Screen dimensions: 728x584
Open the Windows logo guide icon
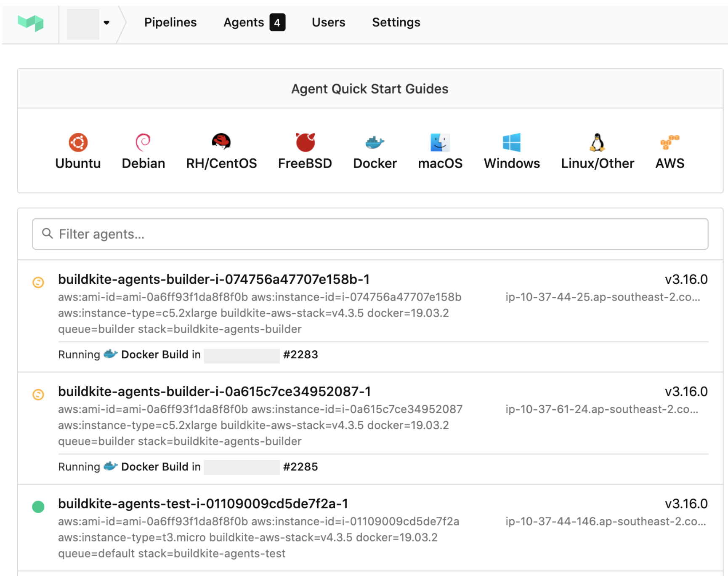(512, 142)
